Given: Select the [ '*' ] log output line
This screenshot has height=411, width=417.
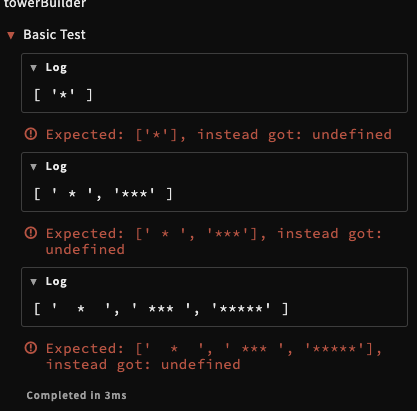Looking at the screenshot, I should pyautogui.click(x=63, y=95).
